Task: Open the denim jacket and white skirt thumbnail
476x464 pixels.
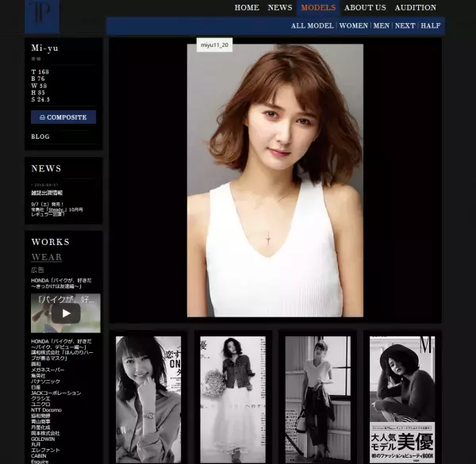Action: [232, 400]
